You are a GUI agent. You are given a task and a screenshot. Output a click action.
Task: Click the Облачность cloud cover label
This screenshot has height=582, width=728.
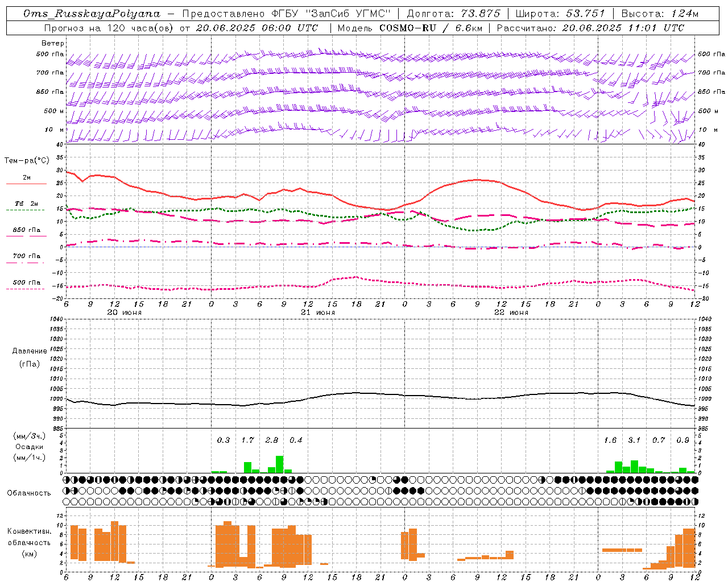(x=29, y=493)
